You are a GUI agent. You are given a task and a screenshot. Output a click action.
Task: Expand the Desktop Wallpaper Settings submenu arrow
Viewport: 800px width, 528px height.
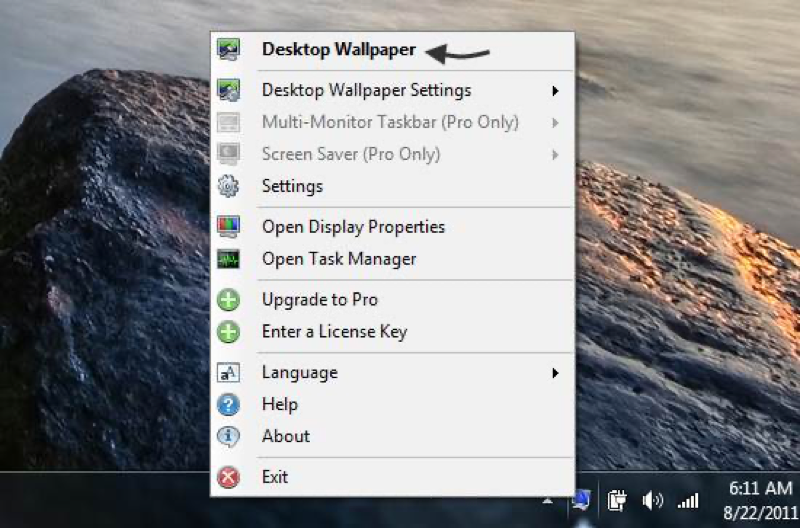[555, 91]
